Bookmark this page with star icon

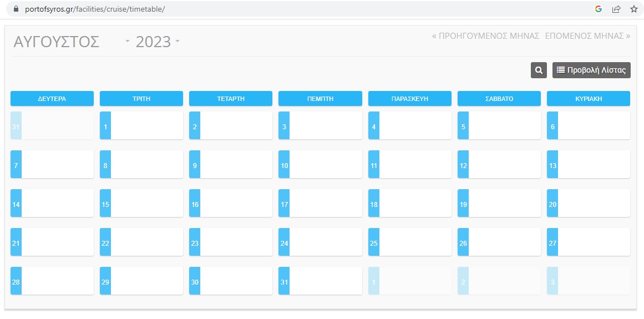[633, 9]
